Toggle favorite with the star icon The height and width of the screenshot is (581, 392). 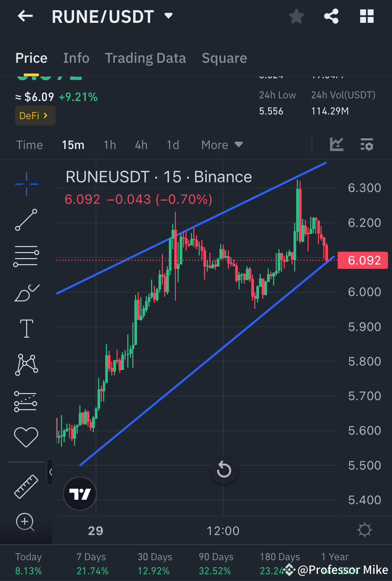pyautogui.click(x=296, y=16)
